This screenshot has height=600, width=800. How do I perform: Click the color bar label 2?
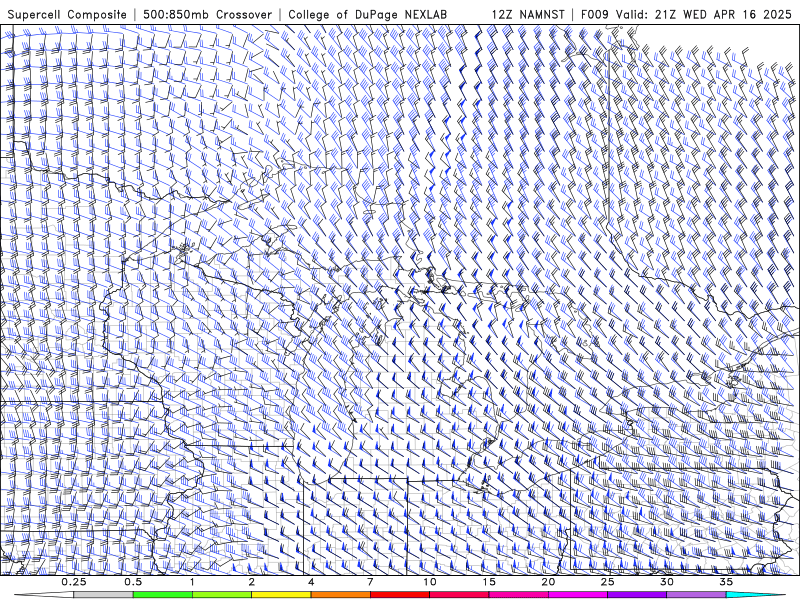pyautogui.click(x=252, y=582)
